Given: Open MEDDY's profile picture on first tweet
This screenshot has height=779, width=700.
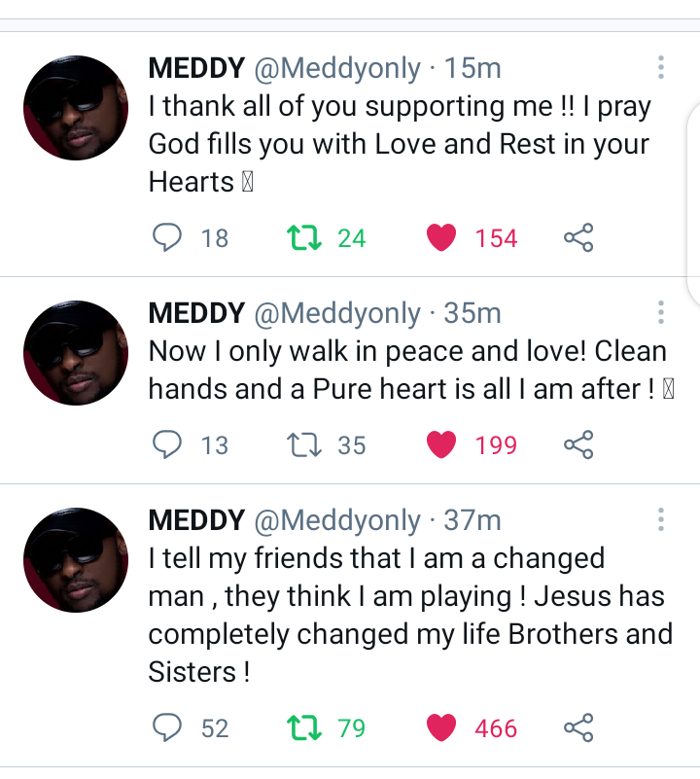Looking at the screenshot, I should click(76, 107).
